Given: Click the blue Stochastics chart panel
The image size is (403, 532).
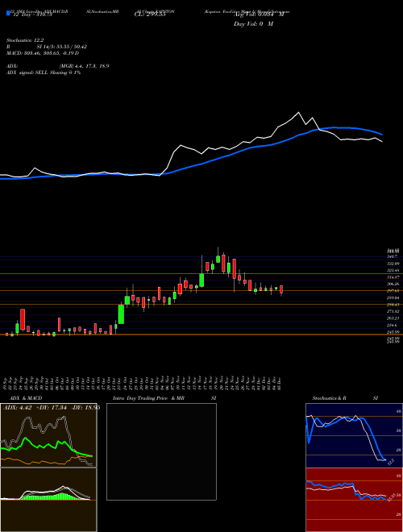Looking at the screenshot, I should click(x=354, y=435).
